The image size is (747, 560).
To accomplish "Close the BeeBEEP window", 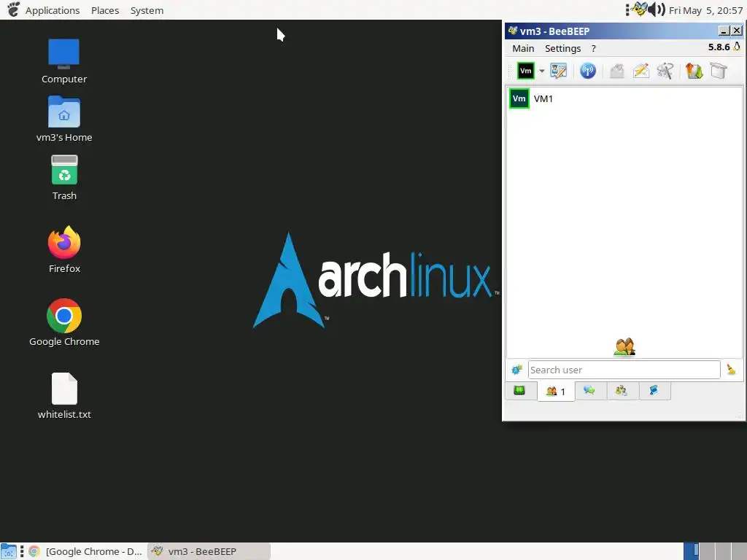I will pyautogui.click(x=737, y=31).
